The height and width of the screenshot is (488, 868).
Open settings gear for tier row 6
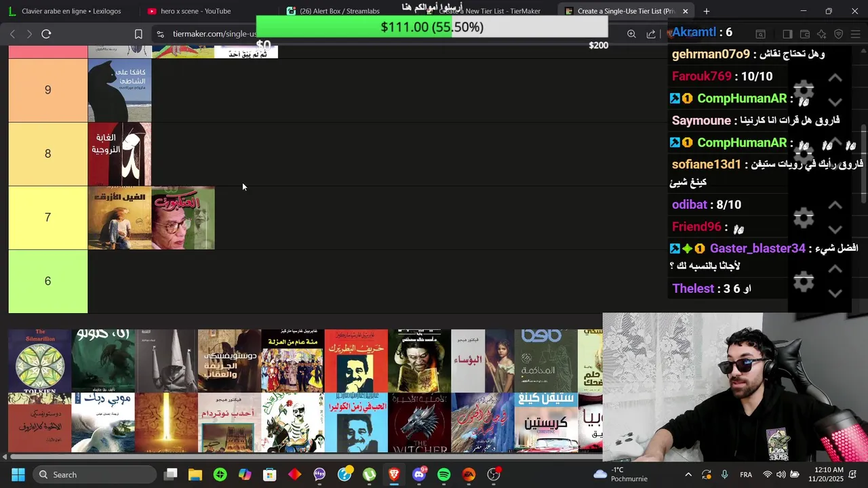pos(804,281)
